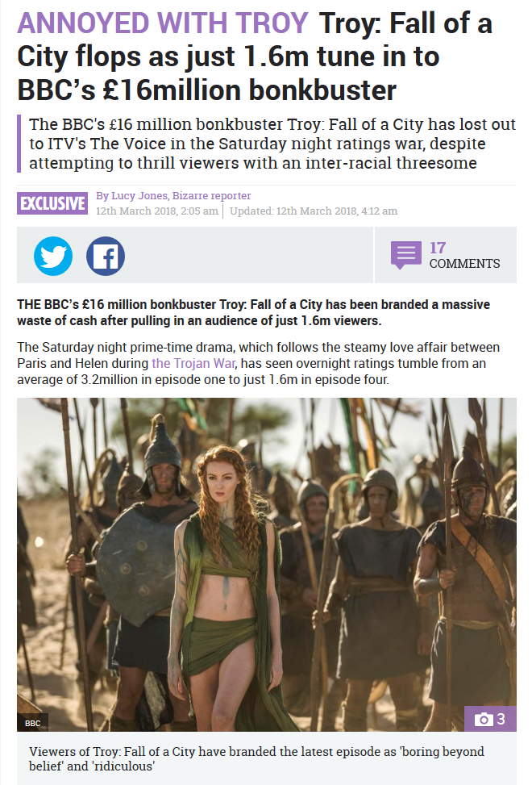
Task: Open the purple comments speech bubble icon
Action: [x=405, y=255]
